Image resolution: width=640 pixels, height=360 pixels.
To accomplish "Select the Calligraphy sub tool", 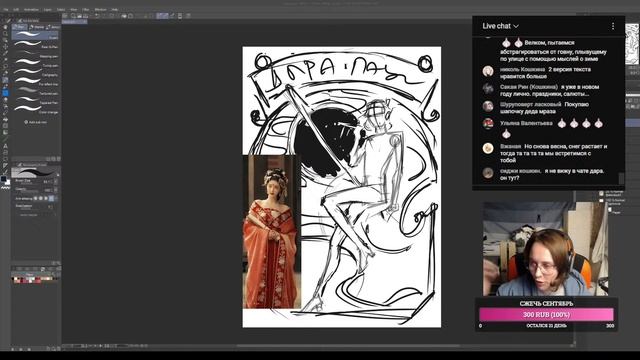I will 35,72.
